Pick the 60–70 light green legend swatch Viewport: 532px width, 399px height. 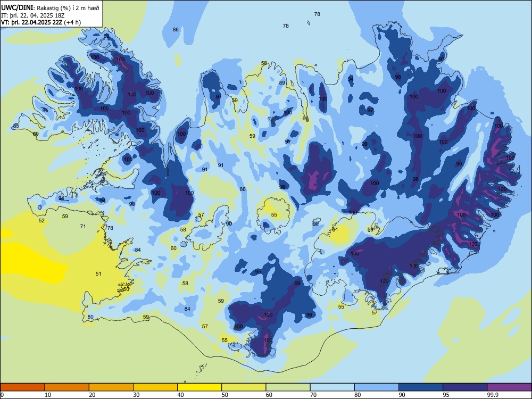pos(288,387)
